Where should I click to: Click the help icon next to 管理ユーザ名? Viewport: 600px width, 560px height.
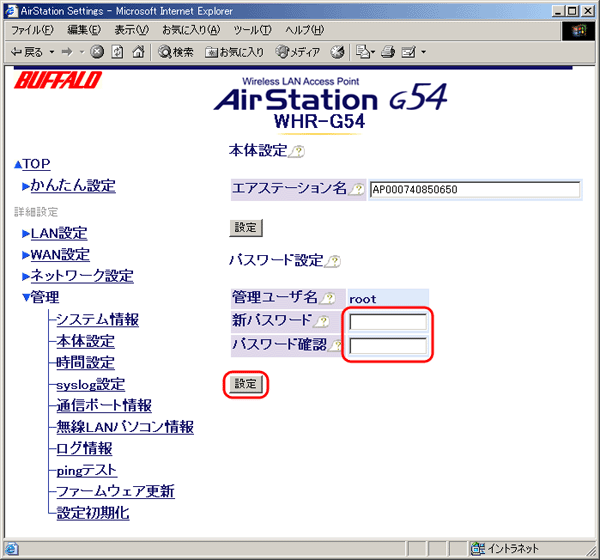327,298
